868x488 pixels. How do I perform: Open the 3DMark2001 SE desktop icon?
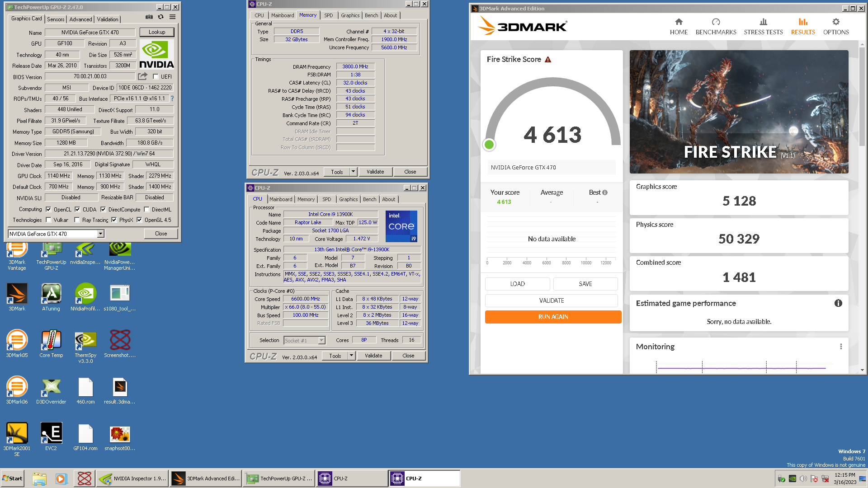click(17, 439)
